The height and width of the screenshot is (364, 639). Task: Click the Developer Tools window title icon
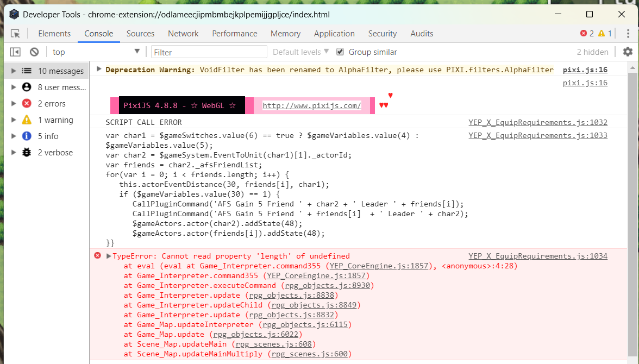pyautogui.click(x=14, y=14)
